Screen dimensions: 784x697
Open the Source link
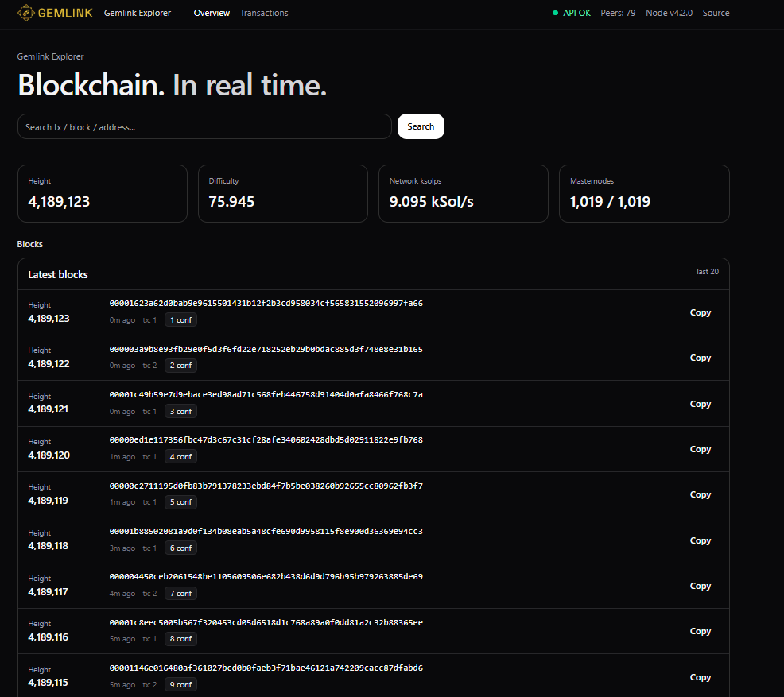click(715, 13)
